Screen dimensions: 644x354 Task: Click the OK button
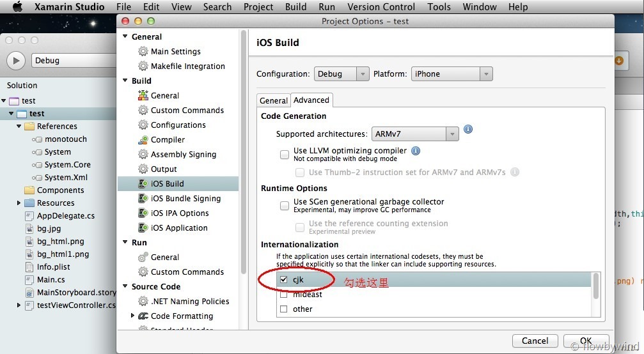click(x=586, y=341)
